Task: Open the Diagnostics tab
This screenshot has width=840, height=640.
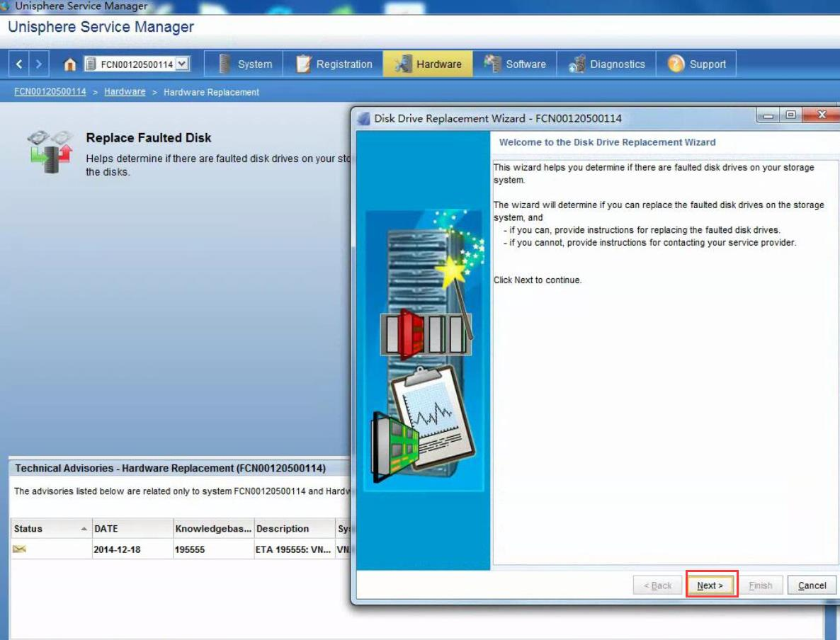Action: pyautogui.click(x=606, y=64)
